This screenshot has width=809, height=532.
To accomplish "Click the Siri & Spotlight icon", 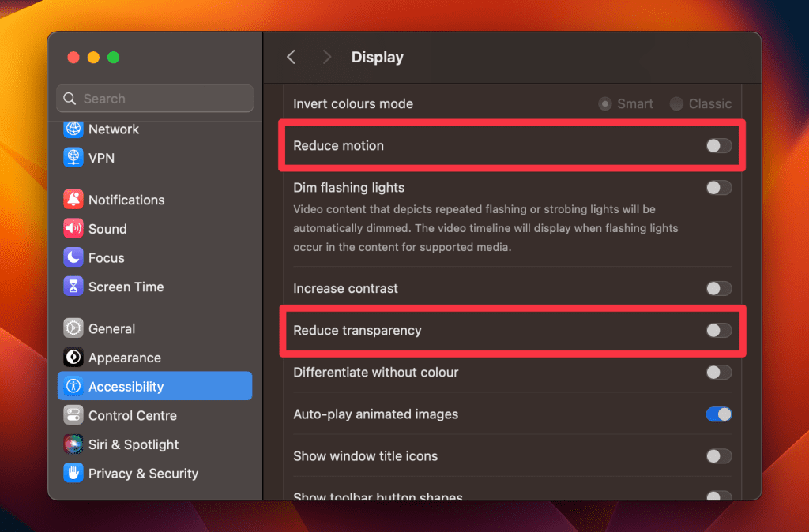I will tap(73, 444).
